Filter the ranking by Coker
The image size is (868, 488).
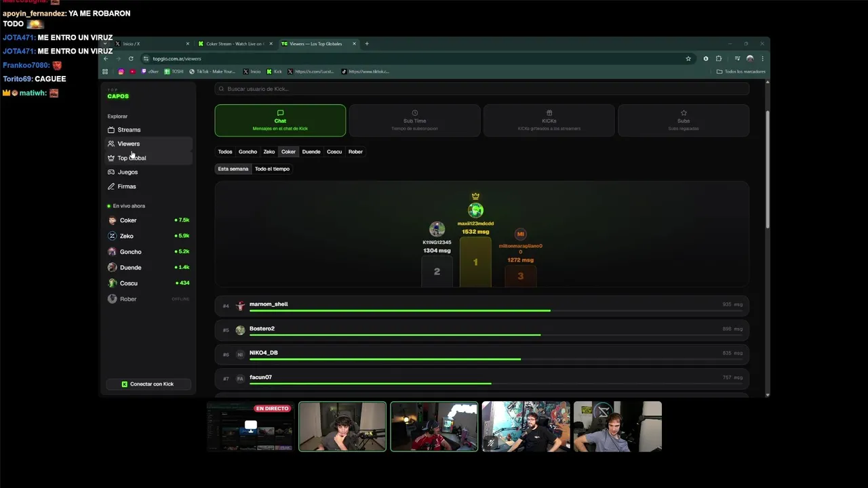point(288,152)
